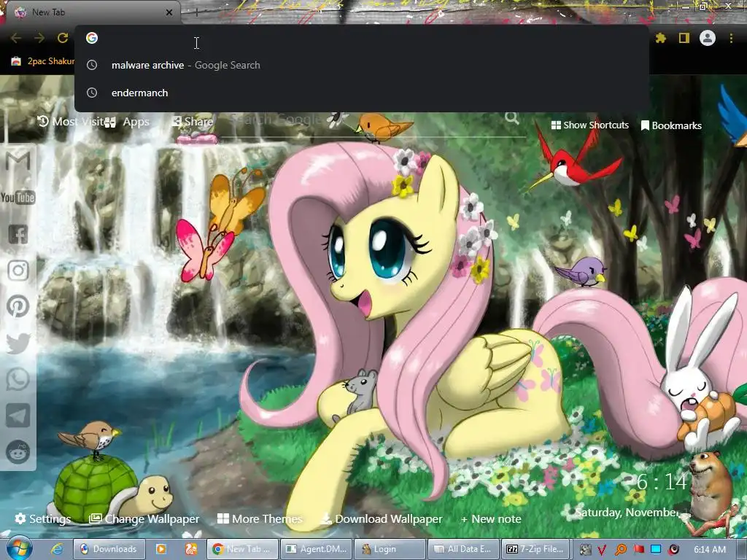Image resolution: width=747 pixels, height=560 pixels.
Task: Click the orange magnifier tray icon
Action: [620, 550]
